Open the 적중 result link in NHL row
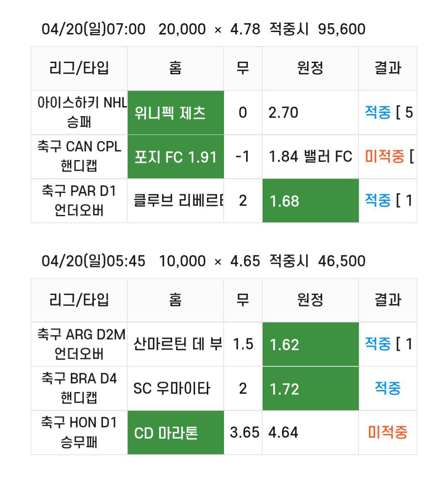448x478 pixels. [x=378, y=112]
